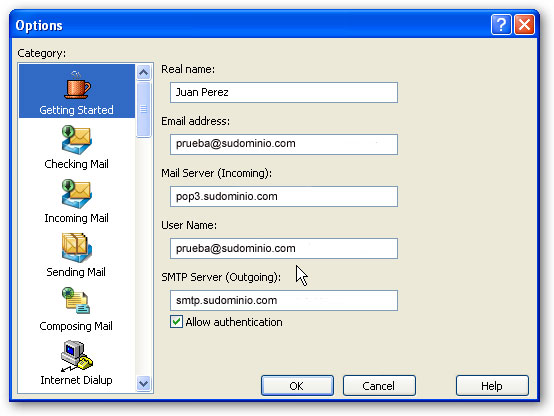Click into the Real name field
Viewport: 554px width, 416px height.
coord(284,93)
